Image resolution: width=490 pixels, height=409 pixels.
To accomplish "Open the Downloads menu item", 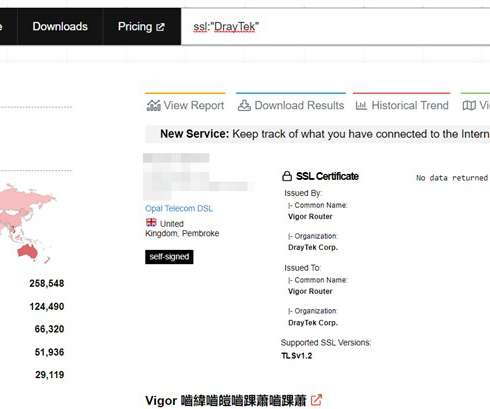I will point(60,26).
